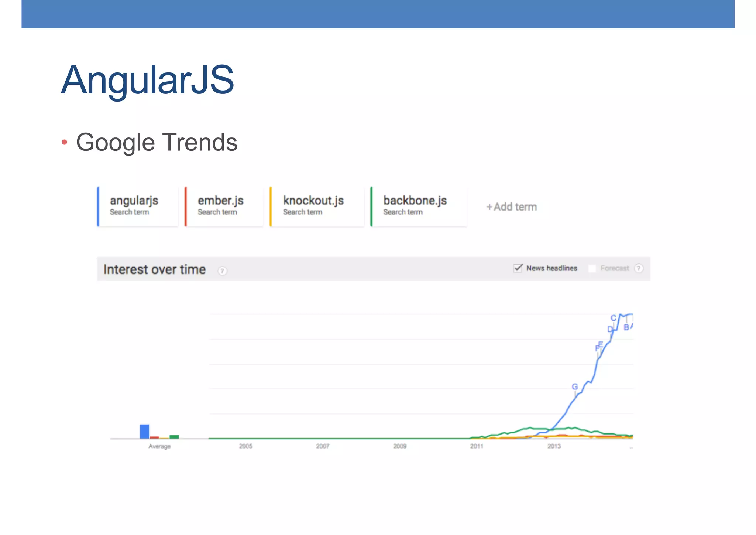Select the backbone.js search term card
Image resolution: width=756 pixels, height=535 pixels.
tap(419, 207)
